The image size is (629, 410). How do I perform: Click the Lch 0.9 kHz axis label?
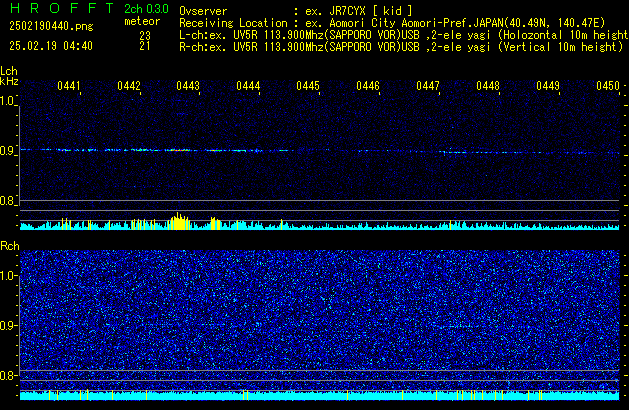pos(8,151)
